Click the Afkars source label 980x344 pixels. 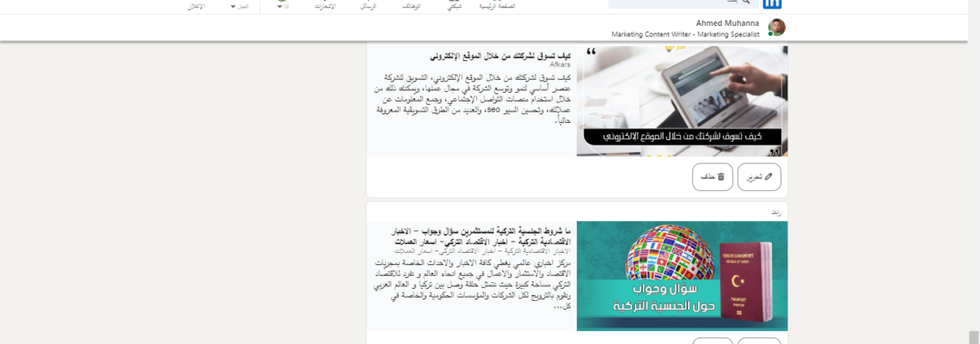coord(560,64)
